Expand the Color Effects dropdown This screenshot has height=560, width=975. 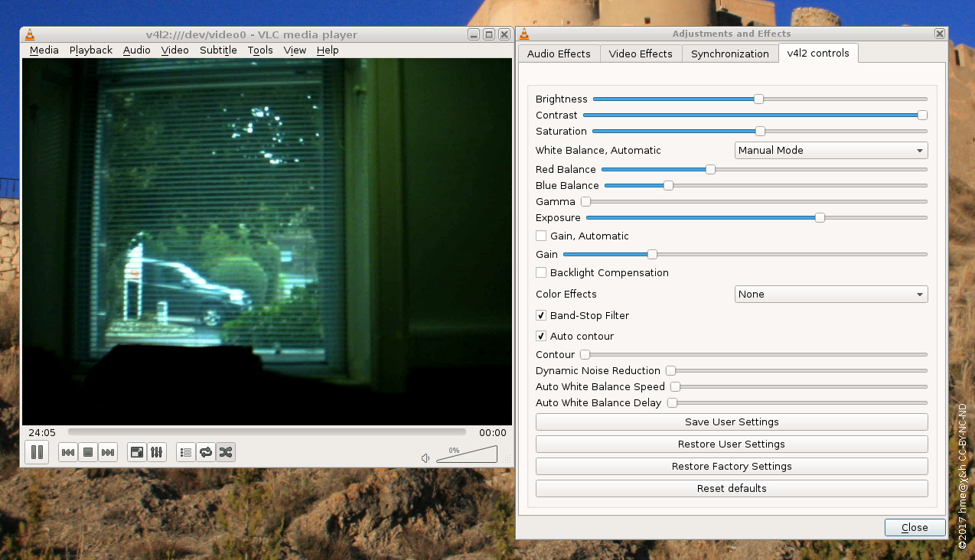pos(830,295)
